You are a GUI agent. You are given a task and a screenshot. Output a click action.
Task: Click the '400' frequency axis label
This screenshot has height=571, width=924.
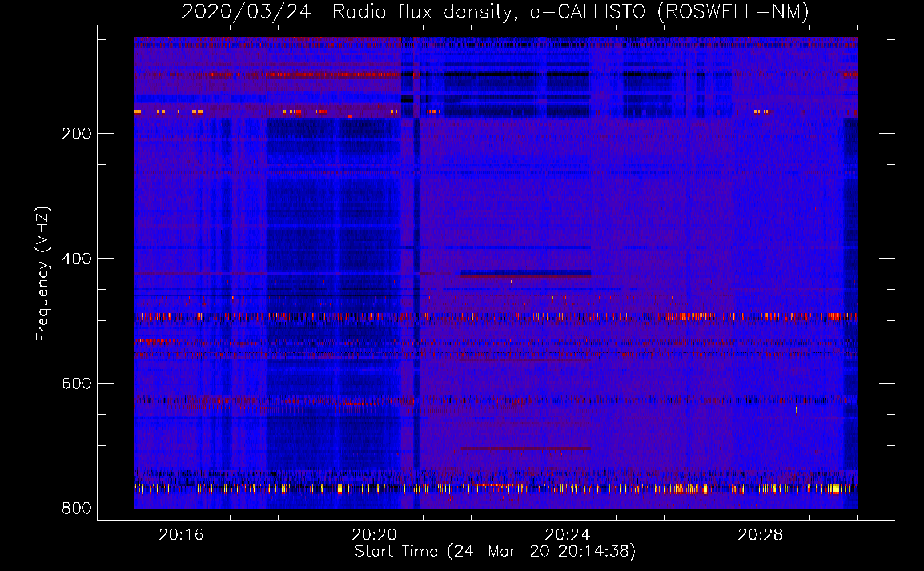(x=77, y=259)
